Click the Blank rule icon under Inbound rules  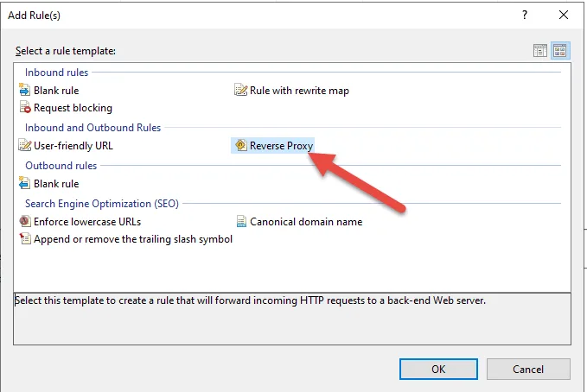24,90
